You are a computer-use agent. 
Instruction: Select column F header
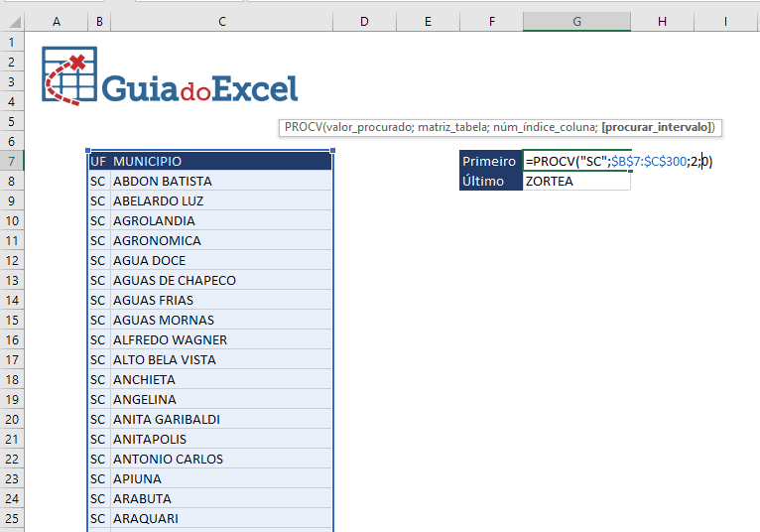coord(491,22)
